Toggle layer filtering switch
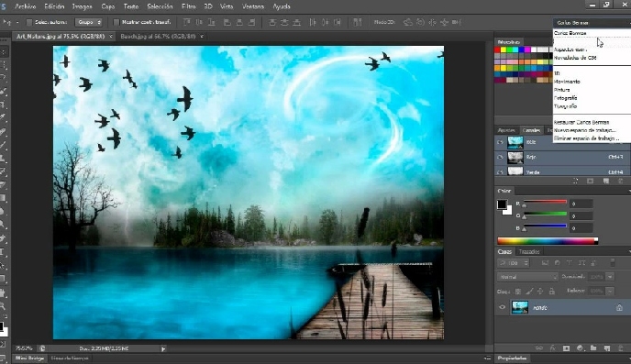The image size is (631, 364). click(x=613, y=262)
